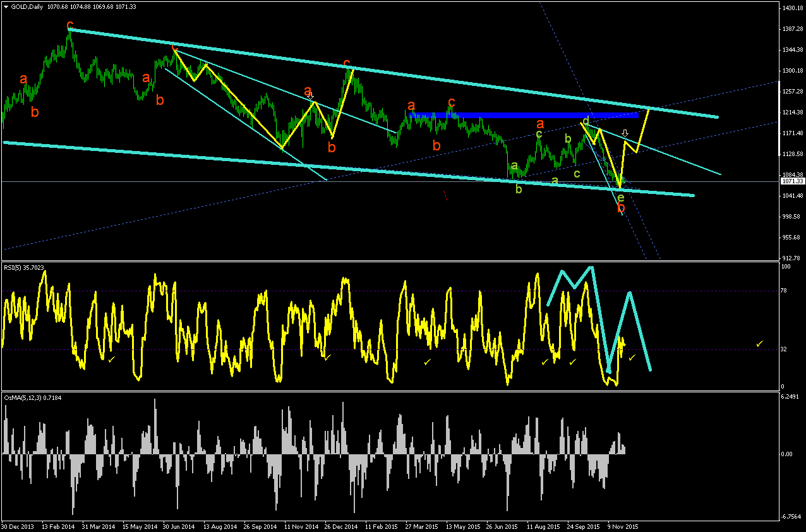The height and width of the screenshot is (532, 806).
Task: Click the RSI scale value 78
Action: coord(785,290)
